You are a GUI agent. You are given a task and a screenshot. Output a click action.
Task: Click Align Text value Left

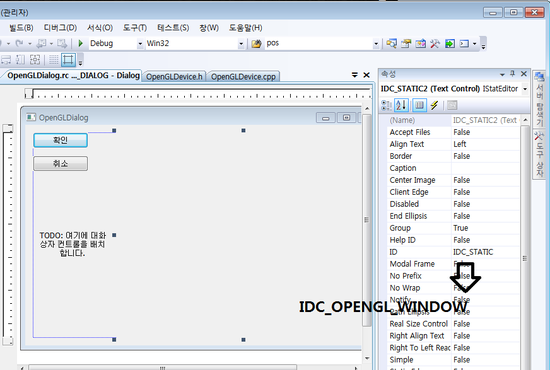485,144
